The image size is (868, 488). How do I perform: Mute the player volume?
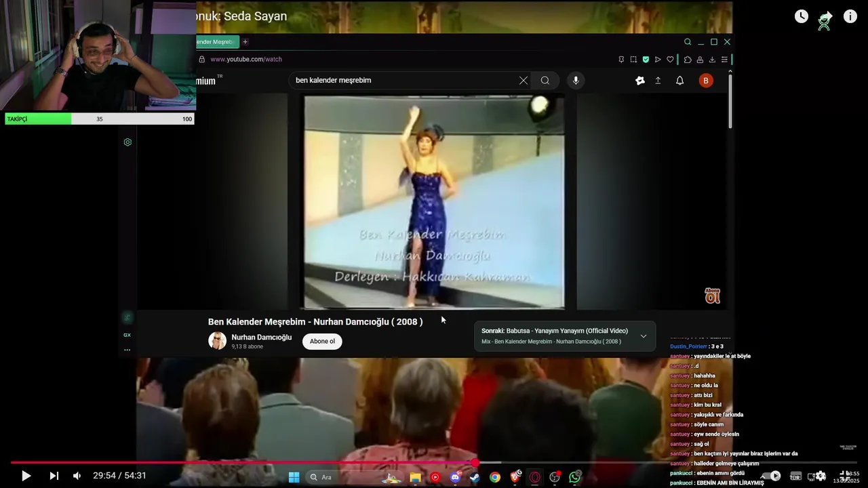(x=77, y=476)
